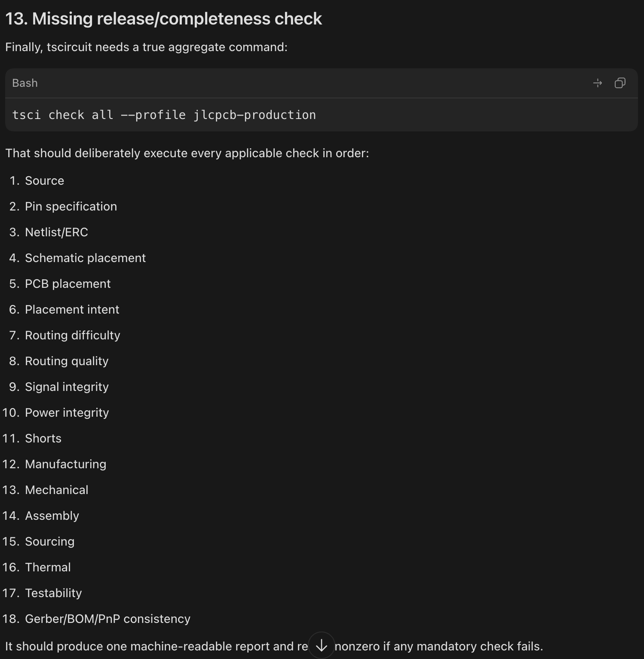644x659 pixels.
Task: Click the tsci check all command text
Action: (x=164, y=115)
